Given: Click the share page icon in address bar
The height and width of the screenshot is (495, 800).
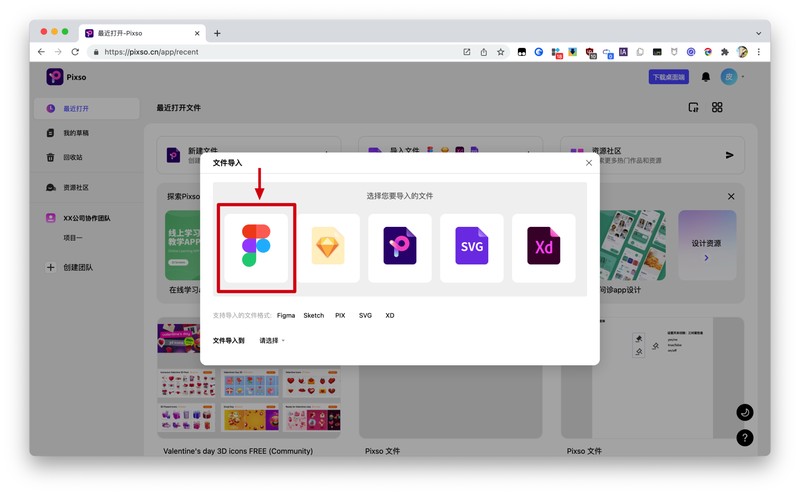Looking at the screenshot, I should (484, 52).
